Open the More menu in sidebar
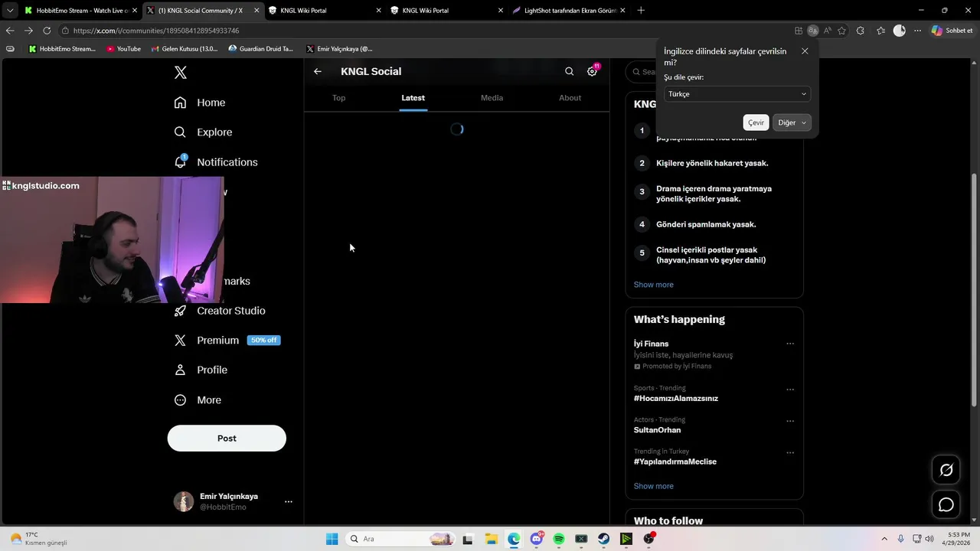Screen dimensions: 980x551 (198, 400)
